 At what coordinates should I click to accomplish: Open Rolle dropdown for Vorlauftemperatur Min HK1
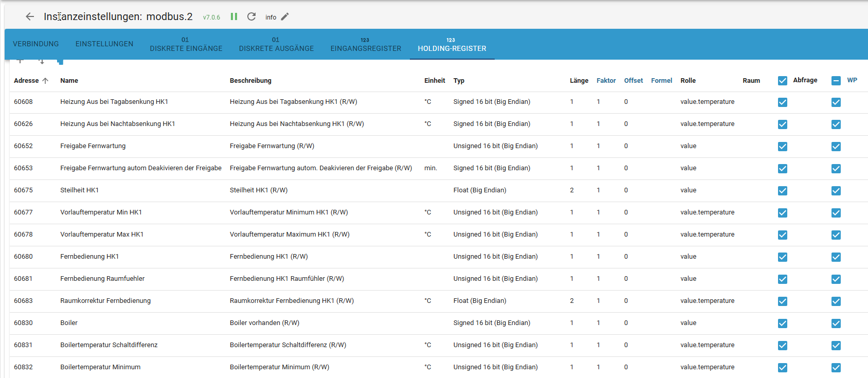tap(707, 212)
